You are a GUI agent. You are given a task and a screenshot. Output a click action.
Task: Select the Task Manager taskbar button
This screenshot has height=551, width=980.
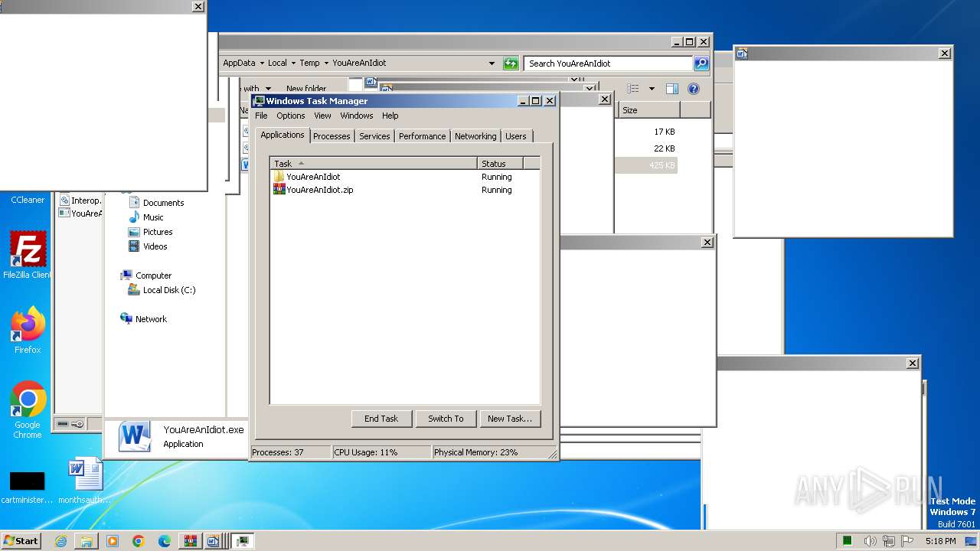[243, 541]
